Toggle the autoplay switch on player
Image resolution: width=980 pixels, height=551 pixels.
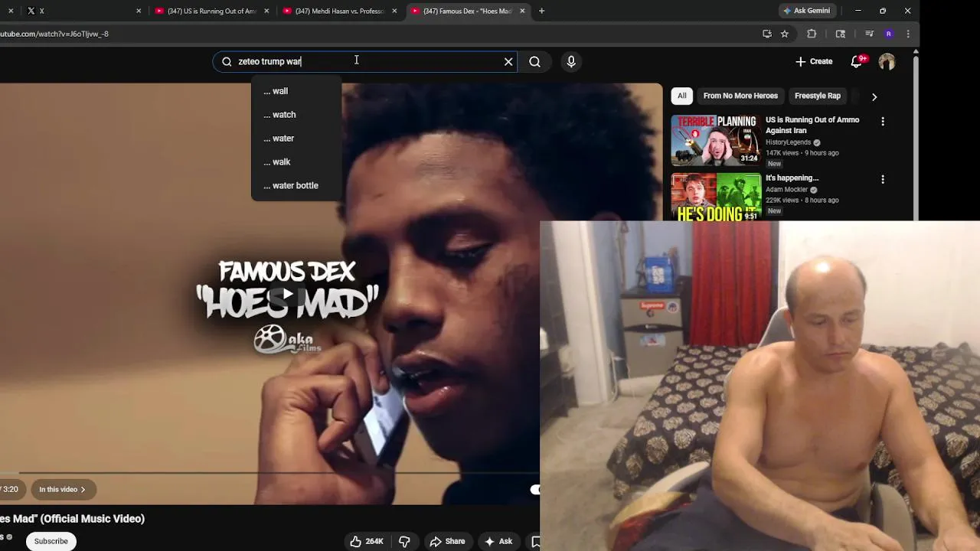(x=534, y=490)
